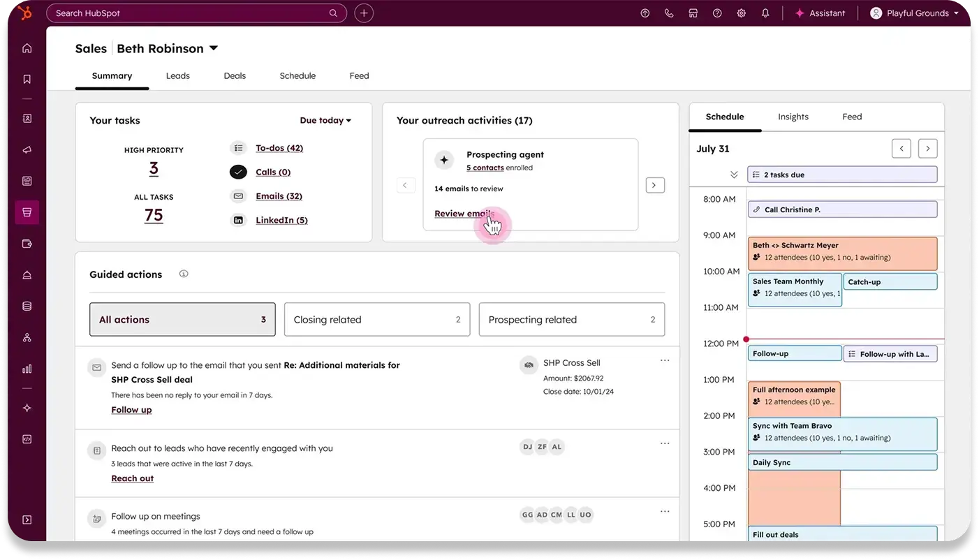The image size is (979, 560).
Task: Open Bookmarks icon in left sidebar
Action: [27, 80]
